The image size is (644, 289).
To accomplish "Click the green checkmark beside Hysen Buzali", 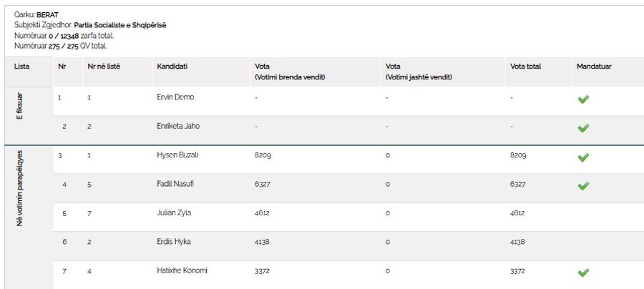I will [583, 157].
